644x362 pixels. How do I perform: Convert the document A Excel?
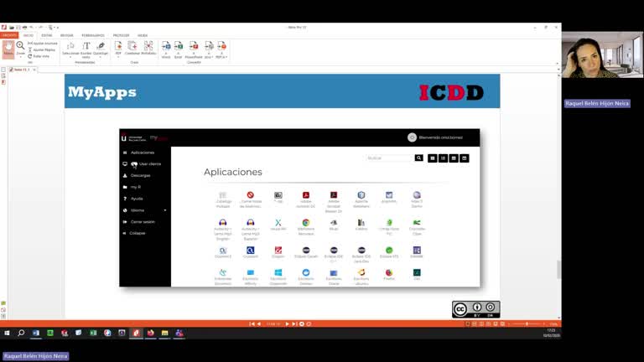click(x=179, y=49)
